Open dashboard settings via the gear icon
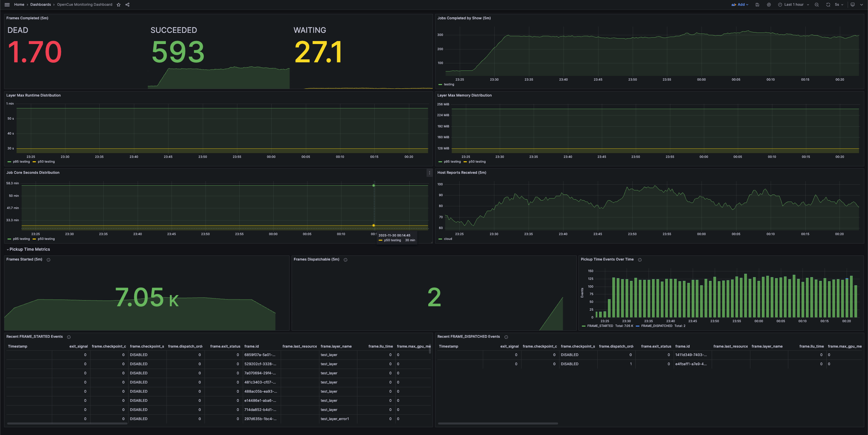Screen dimensions: 868x435 [769, 4]
